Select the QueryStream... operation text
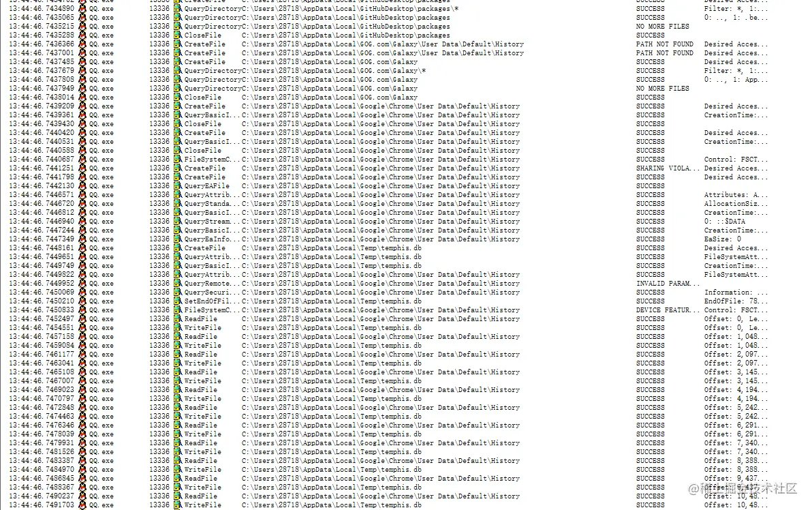812x510 pixels. (x=210, y=222)
